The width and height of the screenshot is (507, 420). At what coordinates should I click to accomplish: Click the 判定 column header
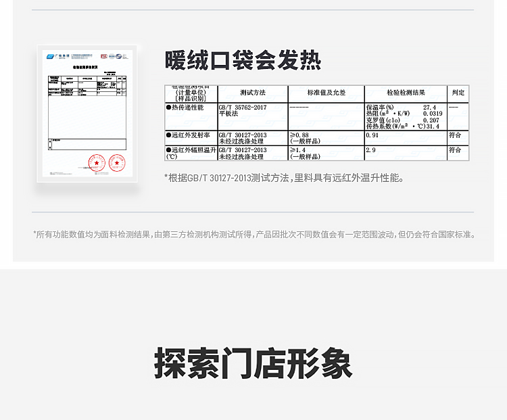click(x=458, y=93)
